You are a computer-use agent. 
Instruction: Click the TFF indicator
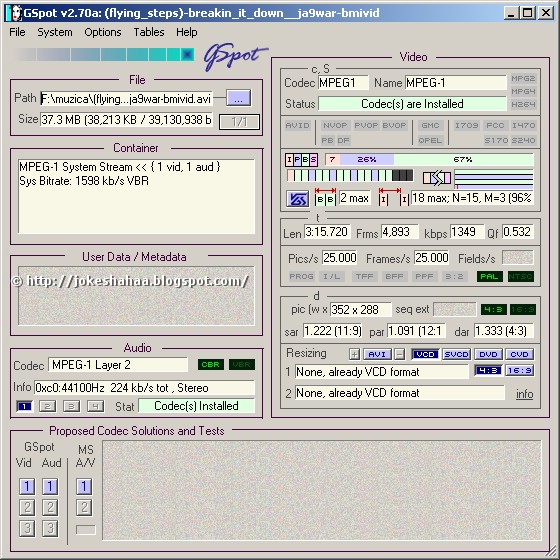364,276
